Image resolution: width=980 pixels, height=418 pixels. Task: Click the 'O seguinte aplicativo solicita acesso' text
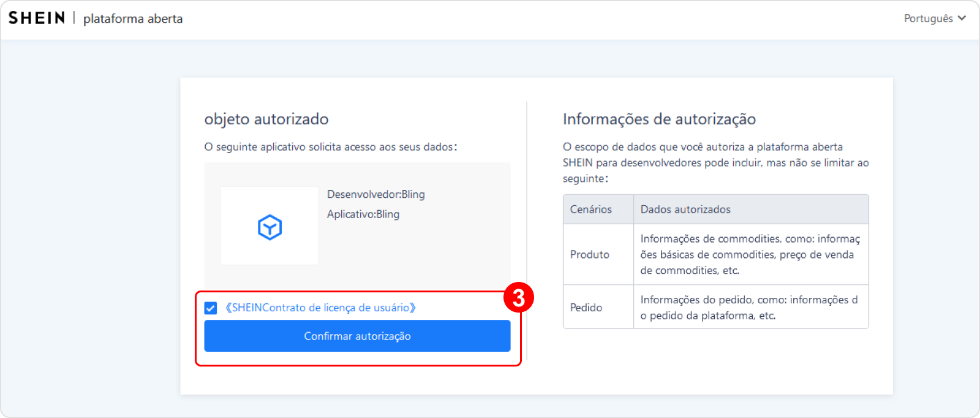(x=331, y=147)
